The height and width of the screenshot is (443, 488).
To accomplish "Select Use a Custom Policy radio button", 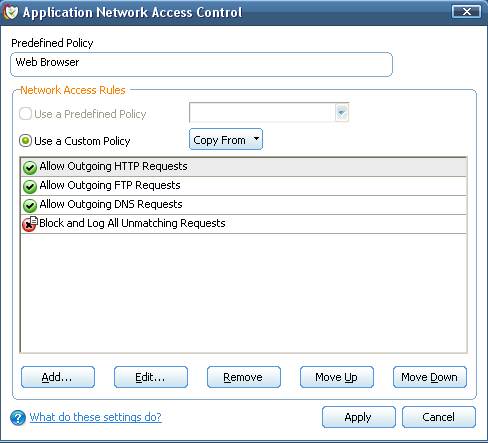I will pos(25,141).
